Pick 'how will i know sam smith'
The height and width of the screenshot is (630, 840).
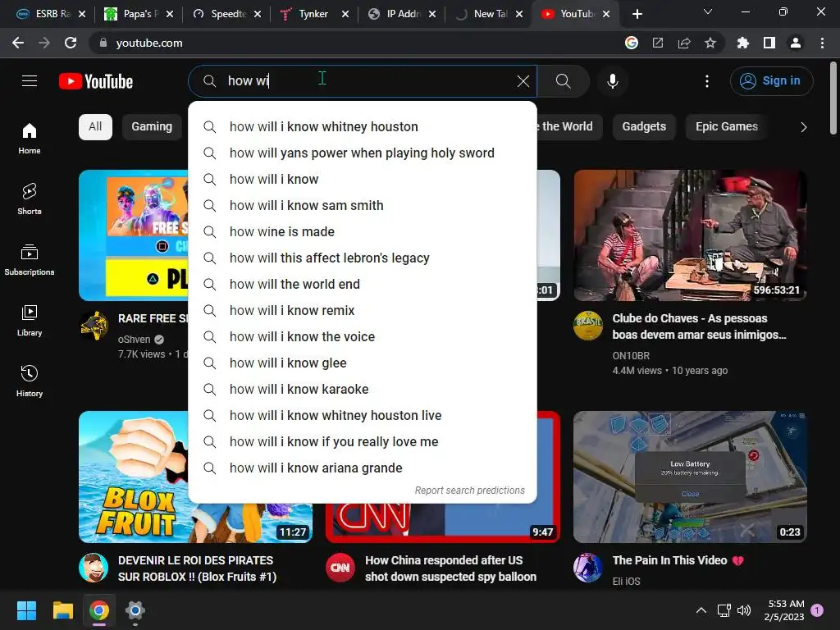coord(363,205)
